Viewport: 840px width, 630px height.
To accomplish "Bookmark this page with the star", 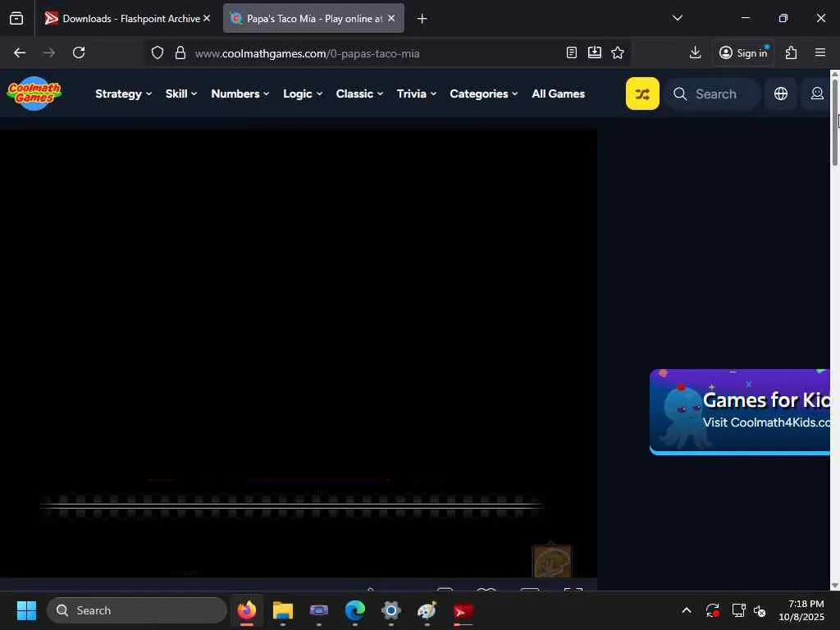I will (618, 52).
